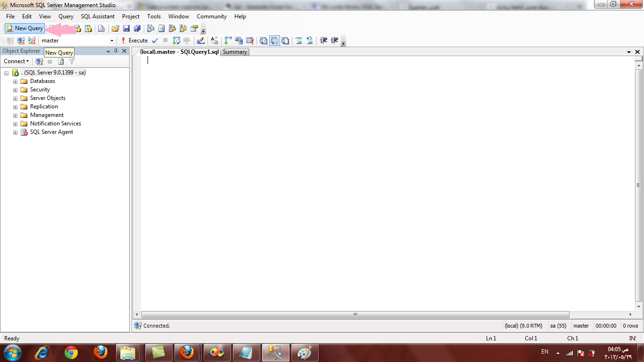The height and width of the screenshot is (362, 644).
Task: Close the Object Explorer panel
Action: click(x=124, y=51)
